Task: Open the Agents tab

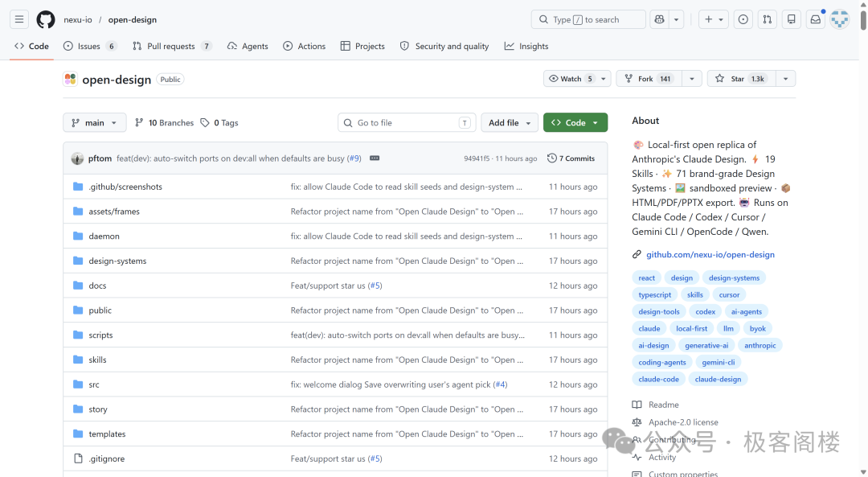Action: [x=248, y=46]
